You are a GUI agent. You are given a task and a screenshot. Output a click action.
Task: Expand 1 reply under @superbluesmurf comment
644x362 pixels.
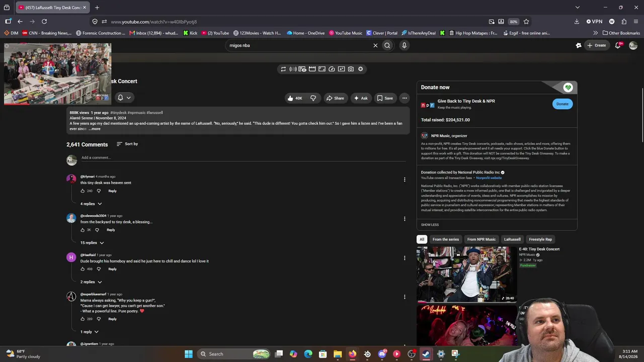tap(90, 332)
